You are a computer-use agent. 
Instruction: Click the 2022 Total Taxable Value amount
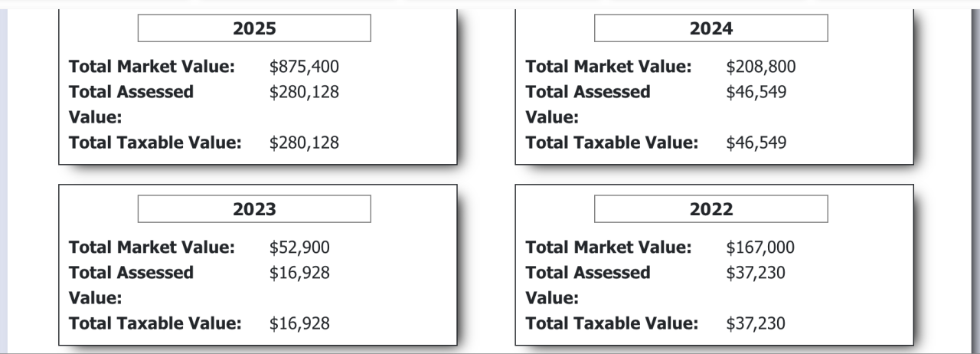pos(756,323)
